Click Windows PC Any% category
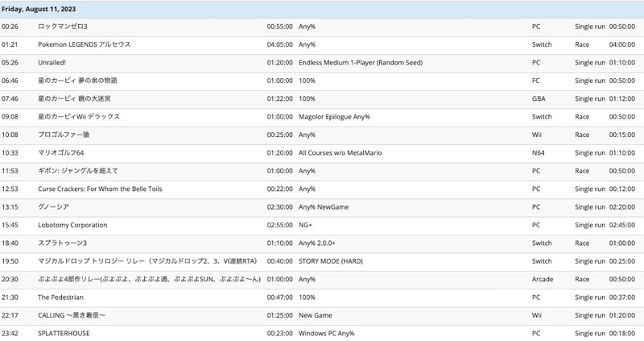 tap(327, 334)
